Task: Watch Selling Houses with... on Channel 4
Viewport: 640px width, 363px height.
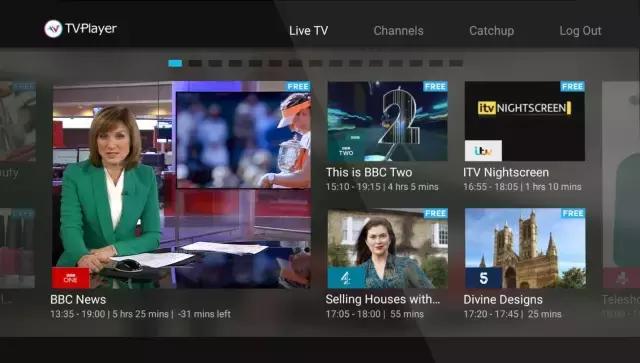Action: pyautogui.click(x=387, y=248)
